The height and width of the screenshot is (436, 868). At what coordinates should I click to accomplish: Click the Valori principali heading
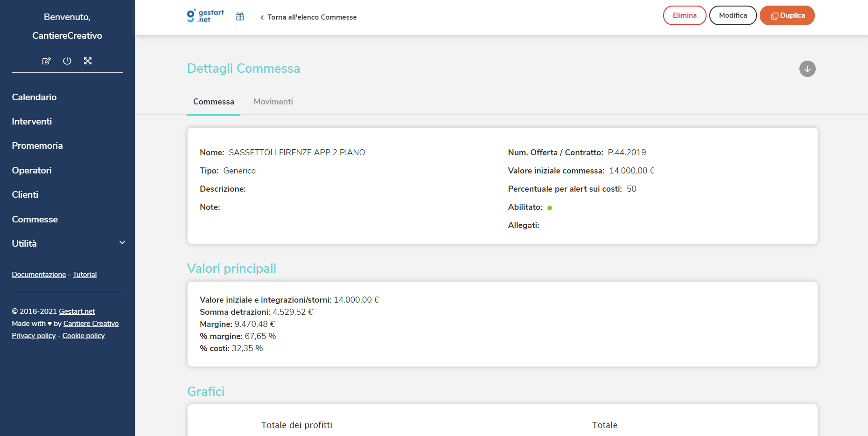[x=231, y=269]
